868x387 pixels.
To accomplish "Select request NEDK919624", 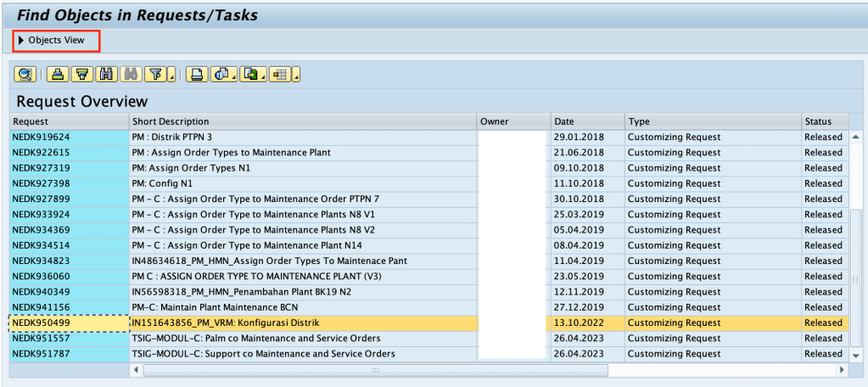I will click(x=42, y=137).
